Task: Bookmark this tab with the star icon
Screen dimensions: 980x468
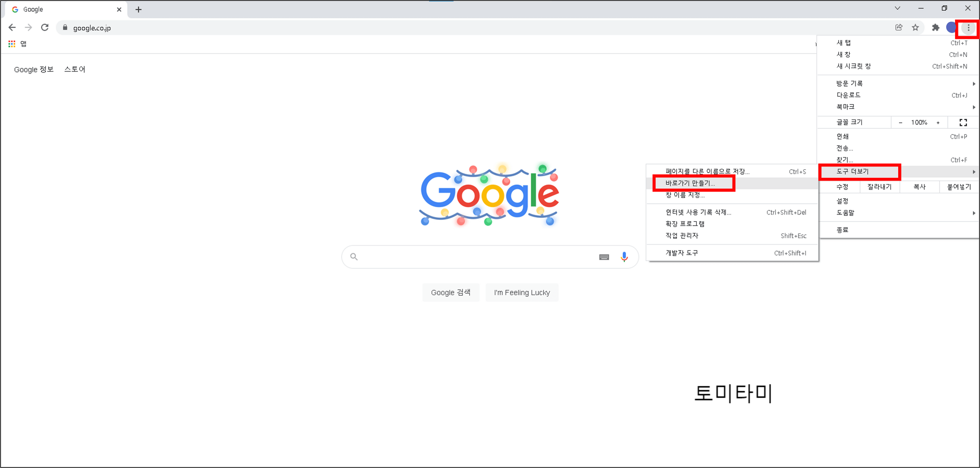Action: click(915, 27)
